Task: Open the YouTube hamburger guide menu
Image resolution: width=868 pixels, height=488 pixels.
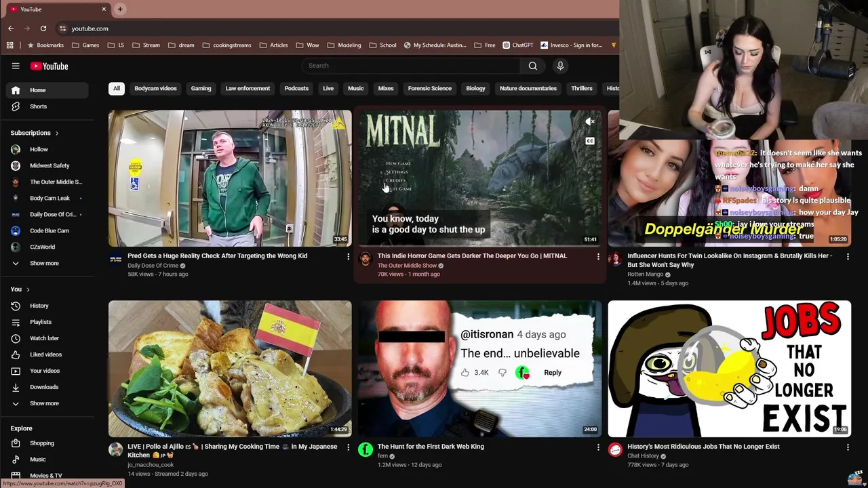Action: pyautogui.click(x=16, y=66)
